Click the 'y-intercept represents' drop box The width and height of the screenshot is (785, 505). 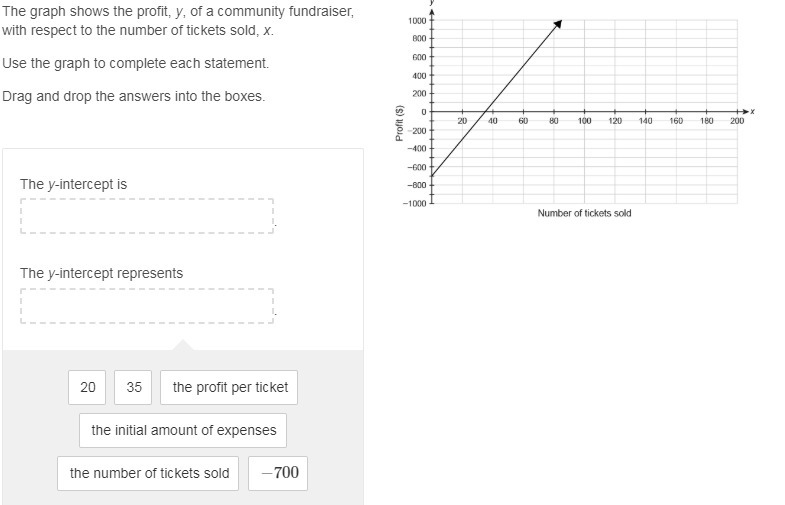tap(147, 306)
